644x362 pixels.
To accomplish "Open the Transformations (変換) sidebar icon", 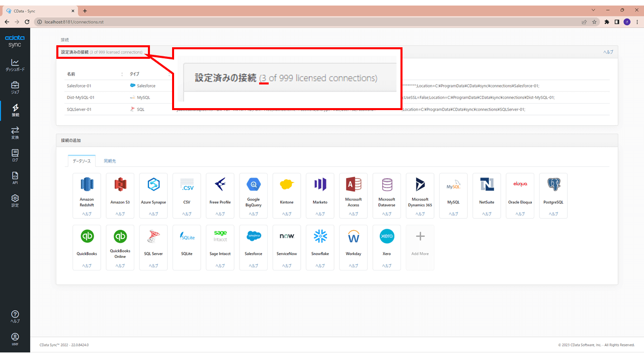I will click(x=15, y=133).
